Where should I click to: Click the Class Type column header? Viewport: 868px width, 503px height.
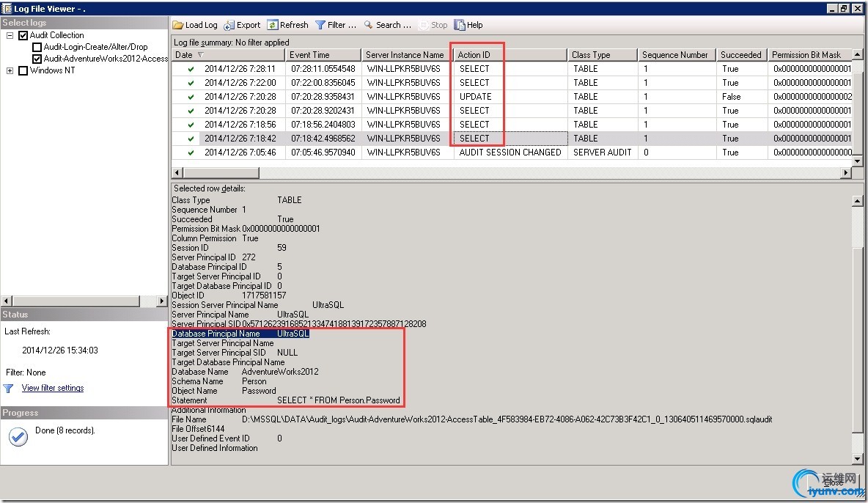click(x=603, y=55)
